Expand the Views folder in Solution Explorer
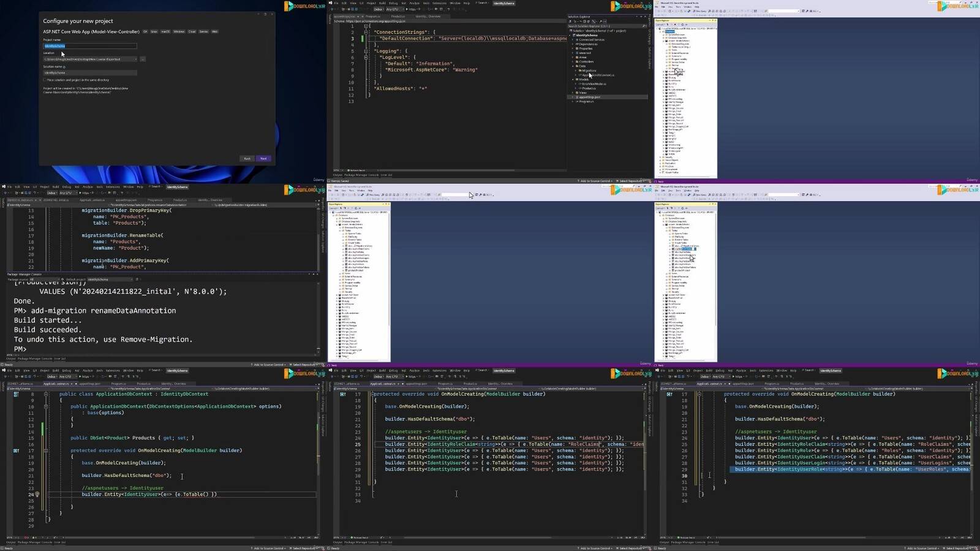This screenshot has height=551, width=980. [x=573, y=93]
